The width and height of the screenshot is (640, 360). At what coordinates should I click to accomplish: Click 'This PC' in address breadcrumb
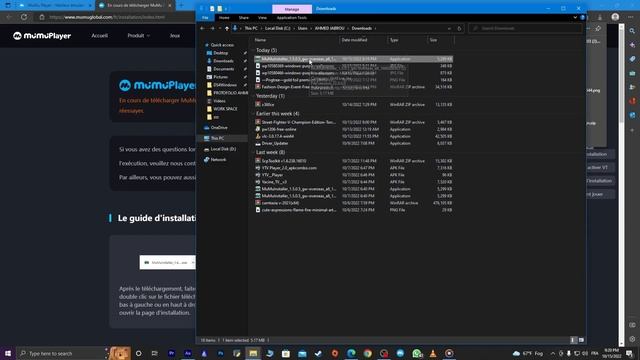click(x=251, y=29)
